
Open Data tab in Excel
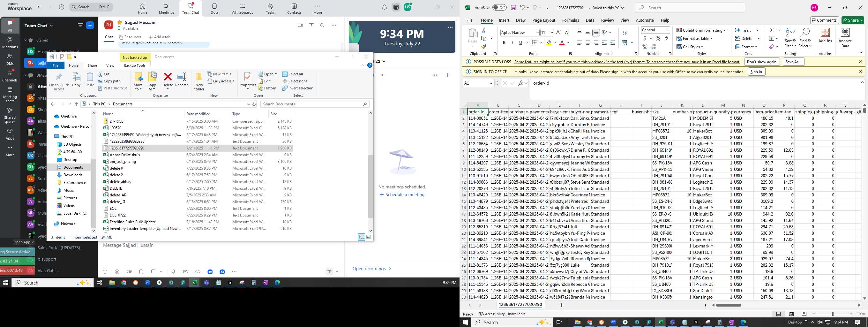click(x=590, y=20)
